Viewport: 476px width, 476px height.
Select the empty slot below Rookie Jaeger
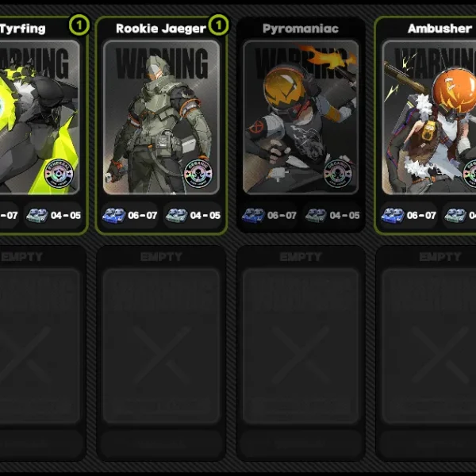(161, 353)
